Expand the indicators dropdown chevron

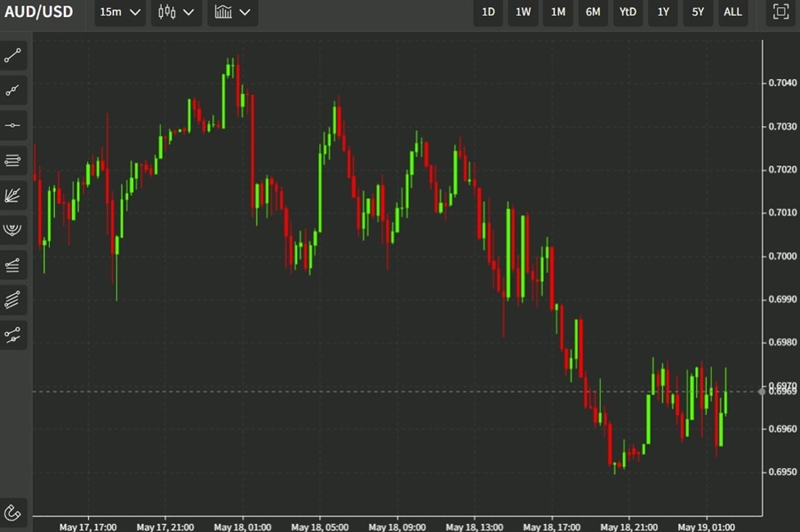pos(245,12)
